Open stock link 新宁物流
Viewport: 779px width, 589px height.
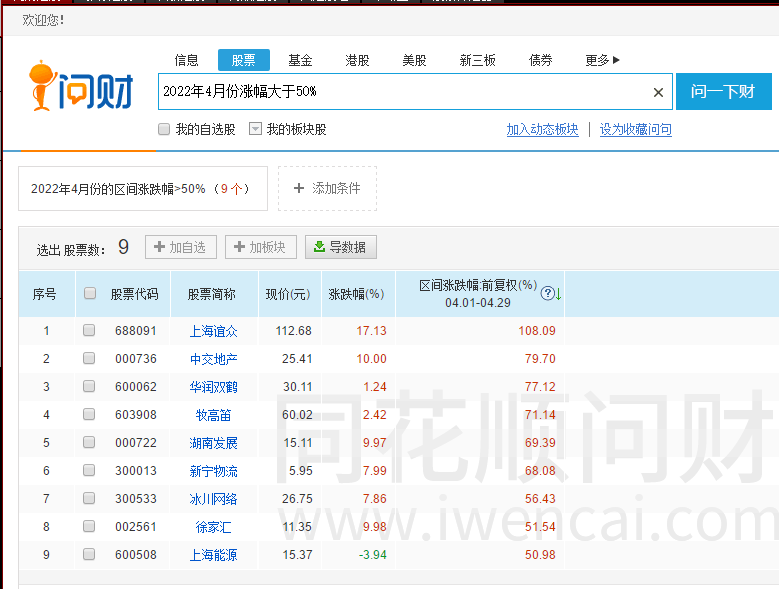click(214, 470)
